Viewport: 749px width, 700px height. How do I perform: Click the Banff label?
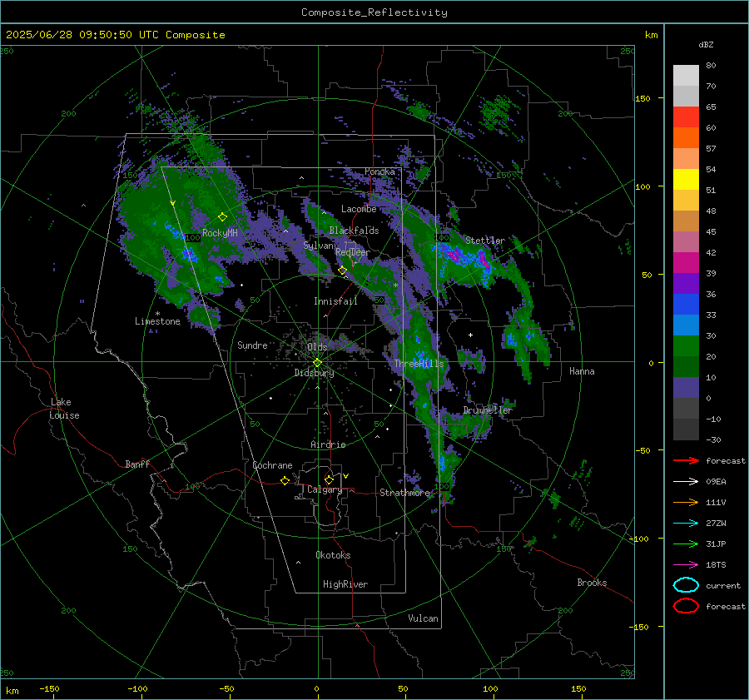tap(137, 464)
